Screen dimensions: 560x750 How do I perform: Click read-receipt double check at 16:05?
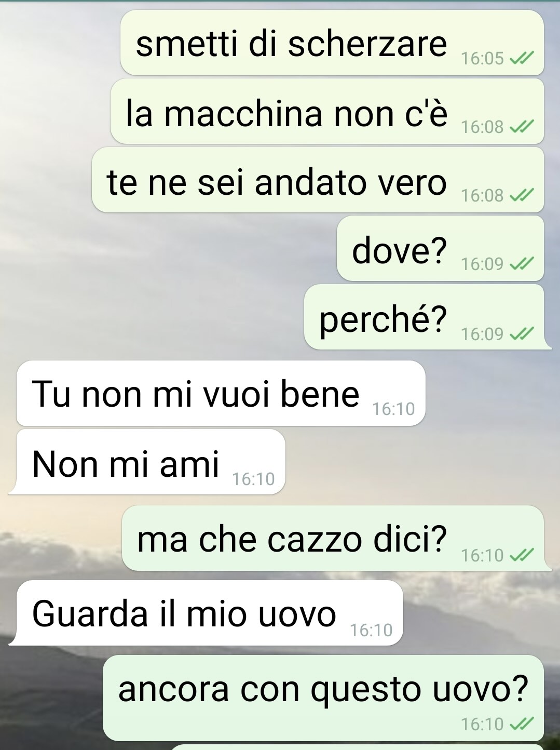tap(521, 59)
